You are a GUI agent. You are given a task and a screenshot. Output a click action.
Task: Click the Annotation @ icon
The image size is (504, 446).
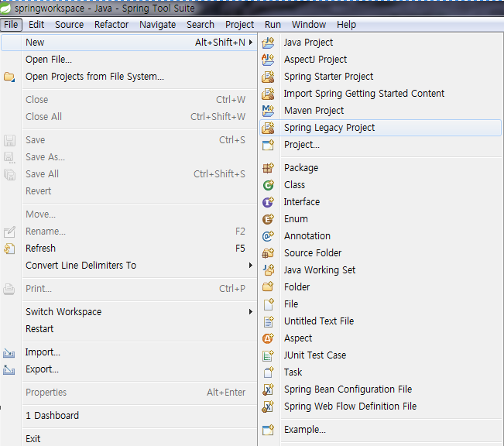(x=268, y=236)
